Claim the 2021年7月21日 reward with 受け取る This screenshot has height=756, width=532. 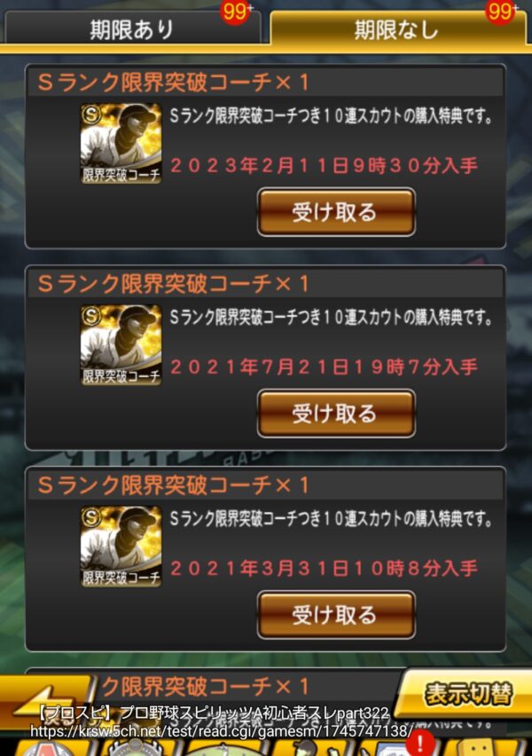point(336,413)
